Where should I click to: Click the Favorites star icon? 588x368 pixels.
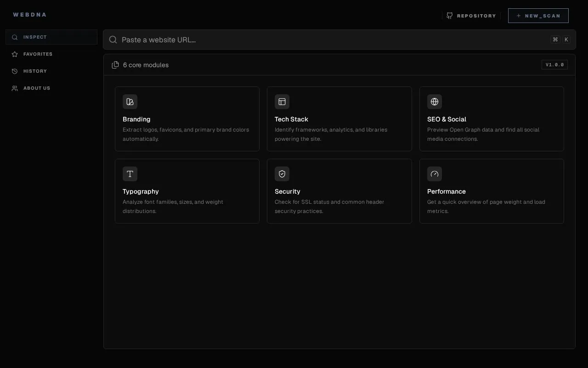[15, 54]
